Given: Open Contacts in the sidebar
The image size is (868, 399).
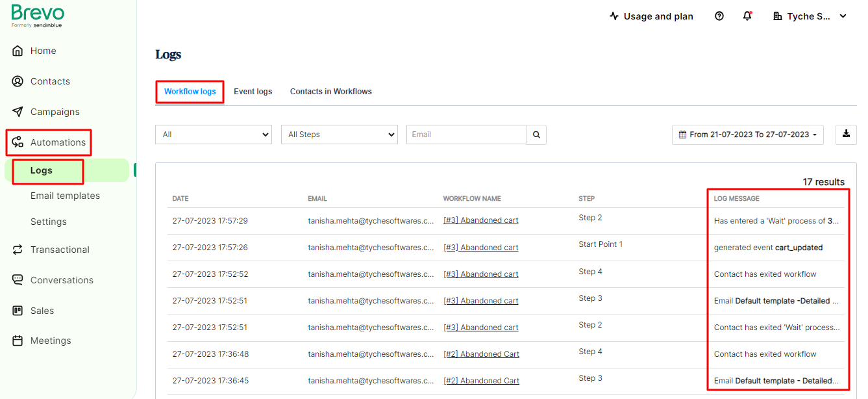Looking at the screenshot, I should pyautogui.click(x=50, y=81).
